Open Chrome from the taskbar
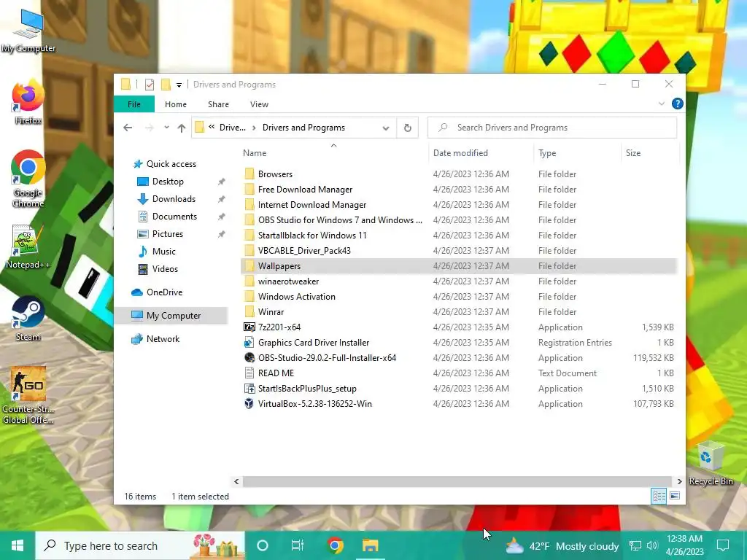The height and width of the screenshot is (560, 747). [335, 545]
